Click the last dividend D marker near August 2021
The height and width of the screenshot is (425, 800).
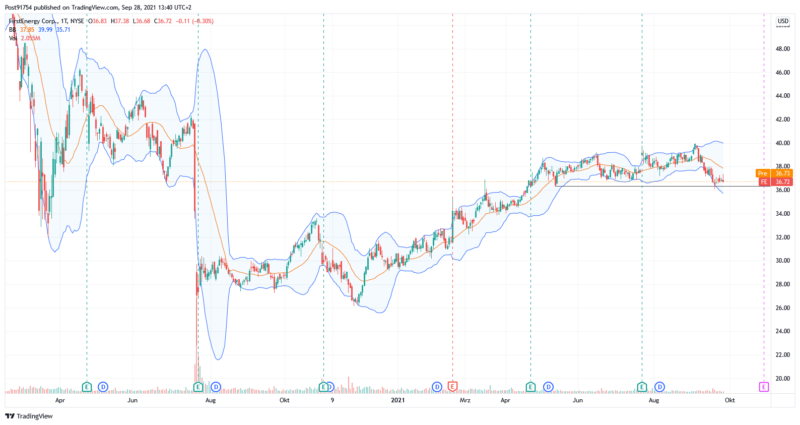(x=658, y=386)
